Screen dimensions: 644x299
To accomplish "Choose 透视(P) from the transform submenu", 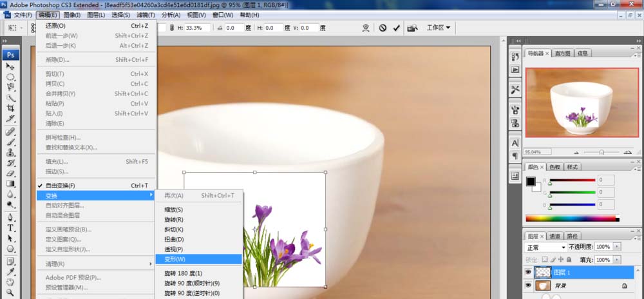I will 199,249.
